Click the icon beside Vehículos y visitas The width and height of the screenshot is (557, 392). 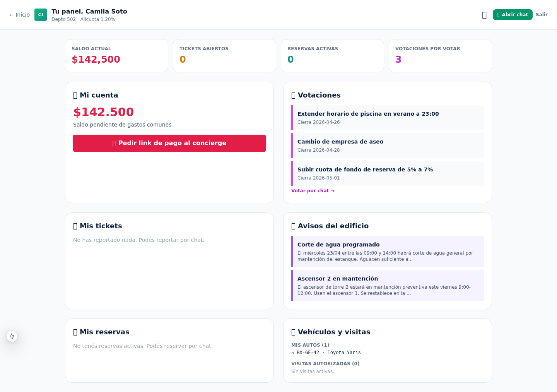tap(294, 332)
